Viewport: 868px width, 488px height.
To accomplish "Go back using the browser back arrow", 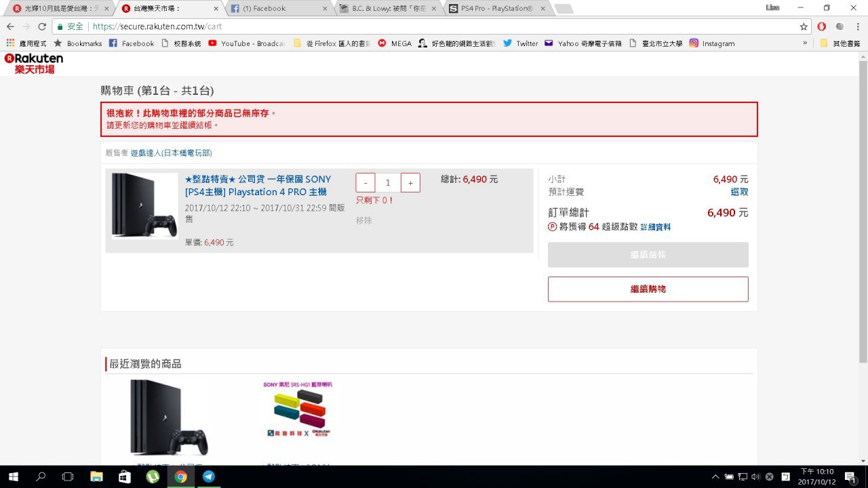I will coord(10,26).
